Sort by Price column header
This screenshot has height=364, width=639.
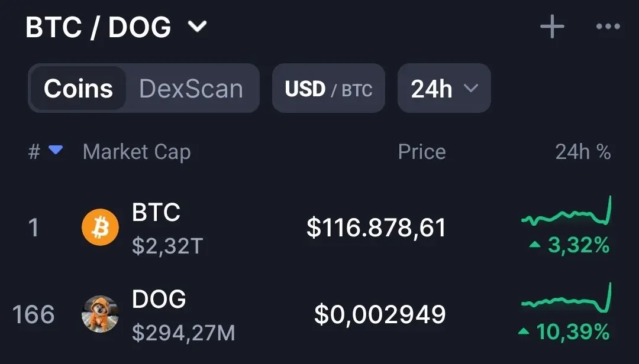pyautogui.click(x=422, y=152)
